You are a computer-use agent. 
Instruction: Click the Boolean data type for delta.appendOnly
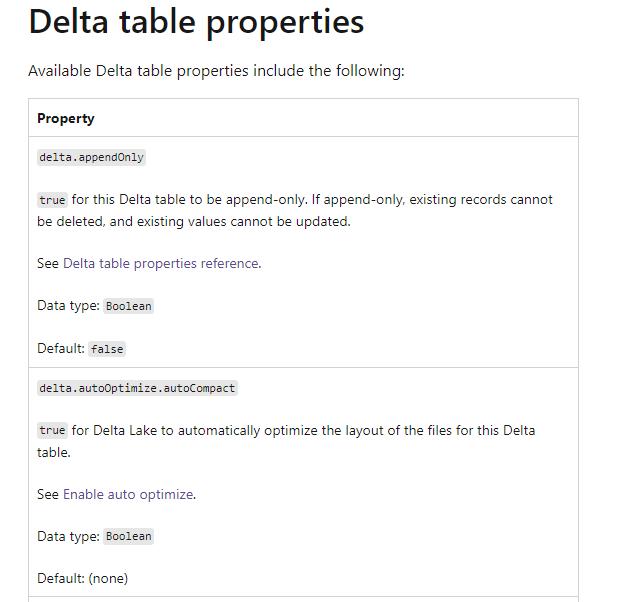pyautogui.click(x=129, y=306)
